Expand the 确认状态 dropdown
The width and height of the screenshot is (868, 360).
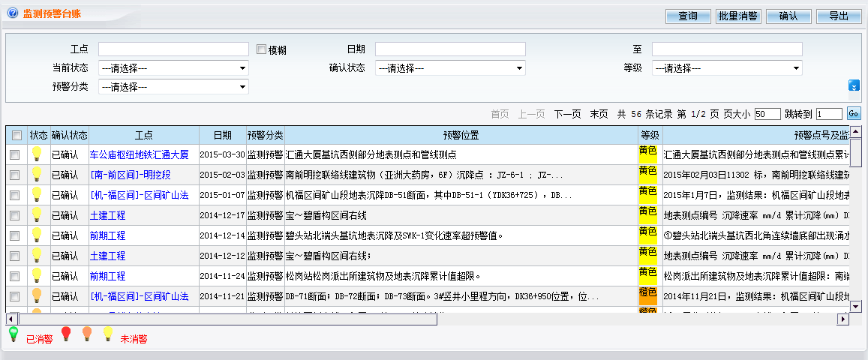tap(450, 68)
